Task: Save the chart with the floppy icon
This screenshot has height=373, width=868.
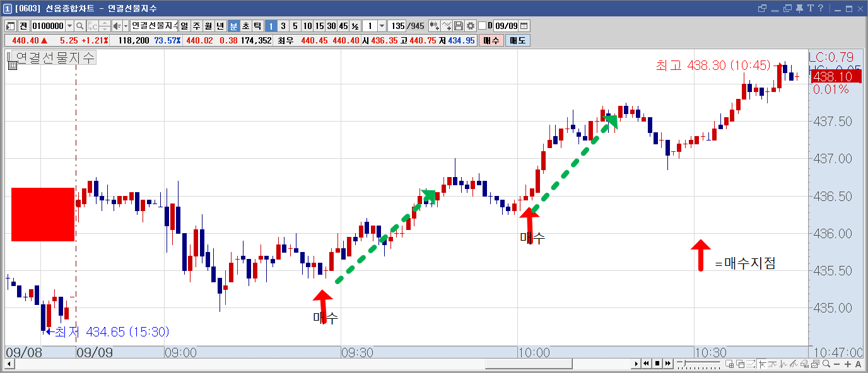Action: click(x=459, y=26)
